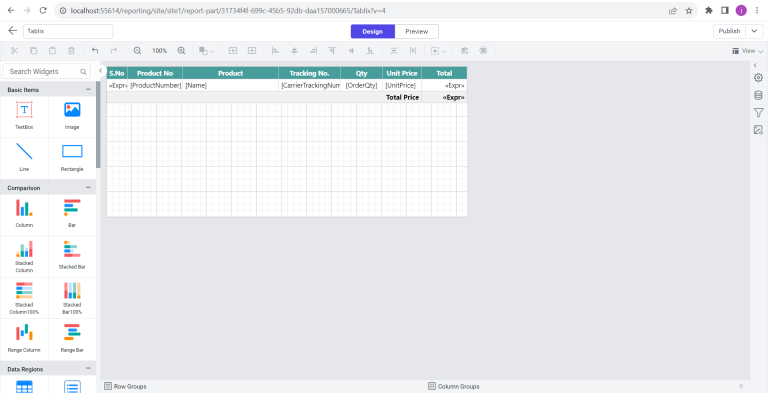Open the Data database panel
The width and height of the screenshot is (768, 393).
point(758,95)
